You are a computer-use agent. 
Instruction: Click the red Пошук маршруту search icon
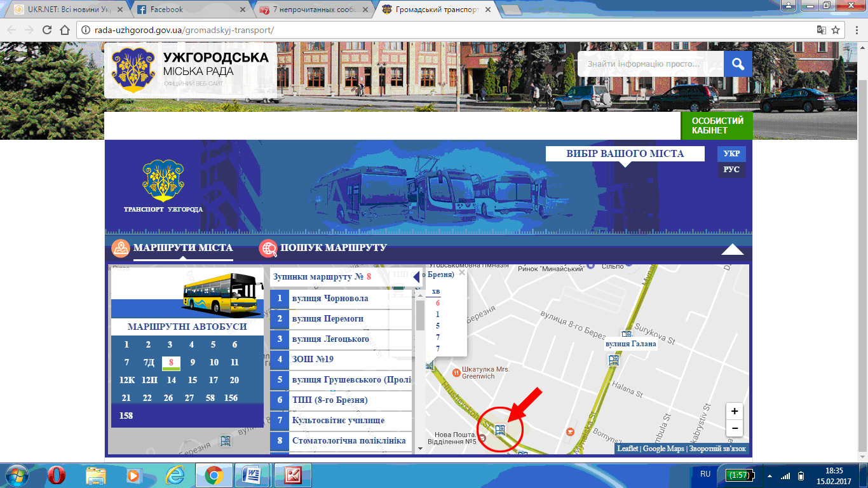[x=268, y=248]
